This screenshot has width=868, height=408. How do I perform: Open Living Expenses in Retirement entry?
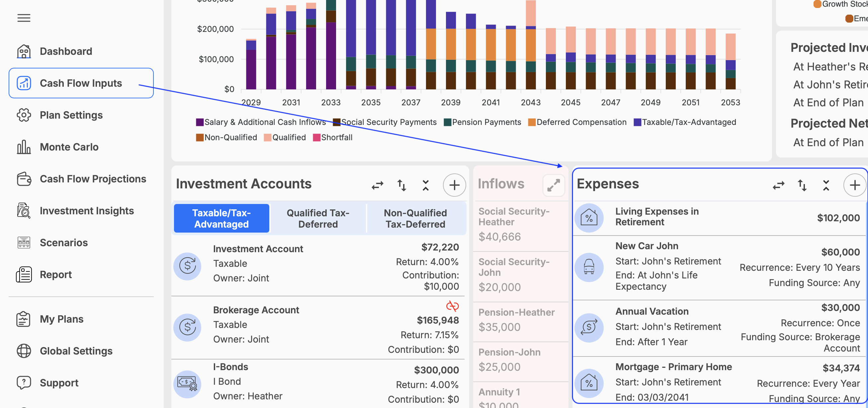[719, 218]
